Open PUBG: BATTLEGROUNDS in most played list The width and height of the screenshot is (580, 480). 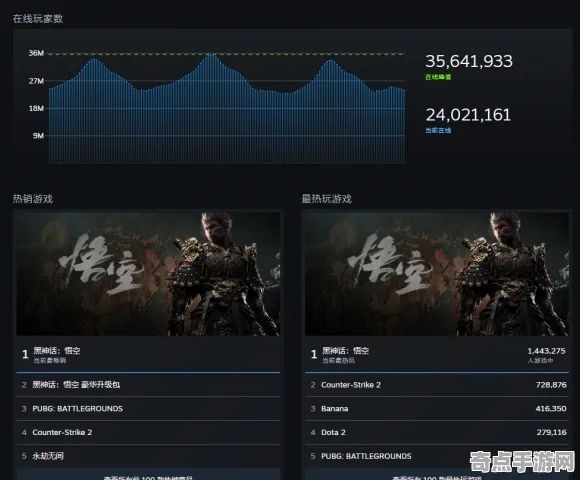coord(437,456)
